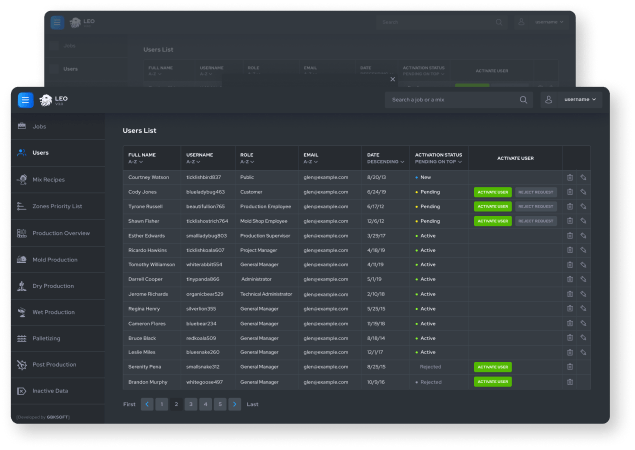
Task: Go to page 3
Action: 191,404
